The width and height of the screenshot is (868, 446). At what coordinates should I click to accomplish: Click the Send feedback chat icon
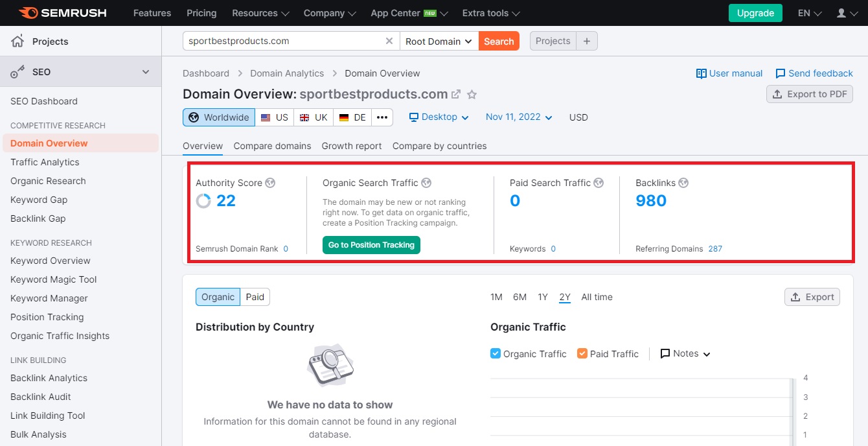[x=781, y=73]
